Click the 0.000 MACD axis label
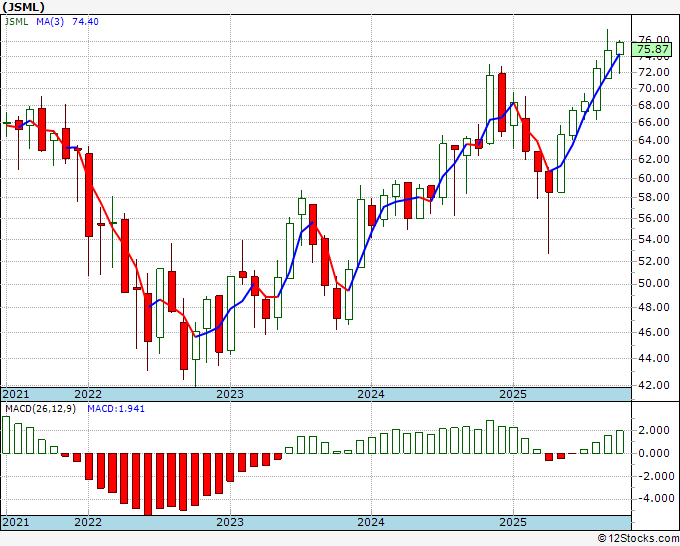680x546 pixels. point(654,453)
